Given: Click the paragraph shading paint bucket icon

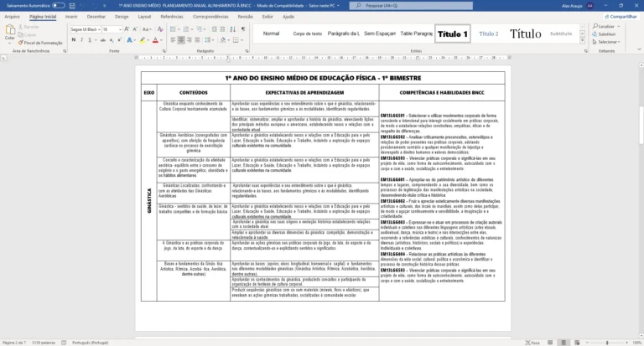Looking at the screenshot, I should pyautogui.click(x=222, y=40).
